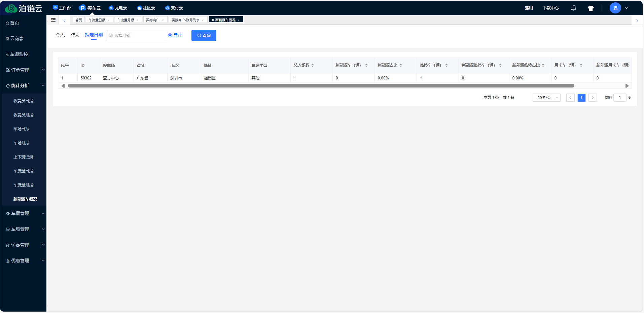Sort by 新能源车 (辆) column arrows
This screenshot has width=644, height=313.
click(366, 65)
